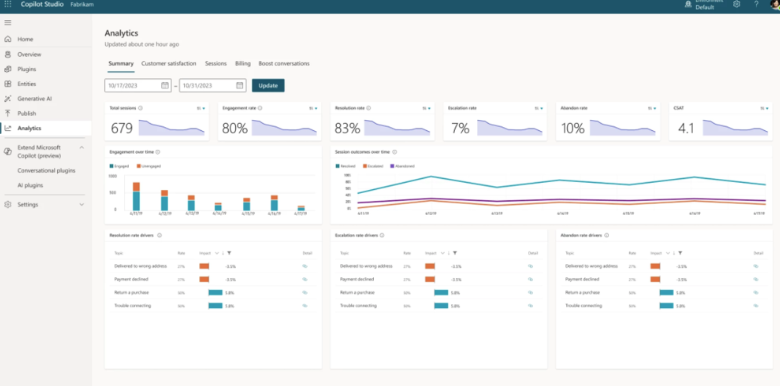Open AI plugins in the sidebar
The image size is (780, 386).
(x=30, y=185)
